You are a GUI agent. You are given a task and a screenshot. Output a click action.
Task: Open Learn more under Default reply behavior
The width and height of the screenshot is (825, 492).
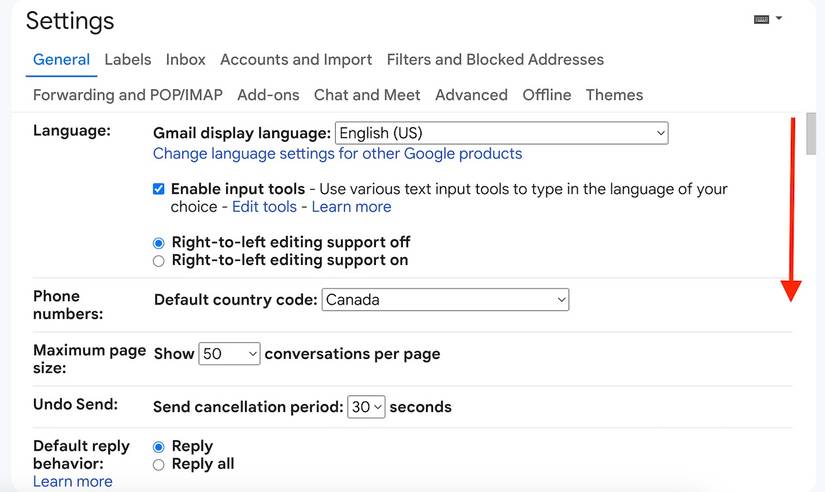[73, 481]
